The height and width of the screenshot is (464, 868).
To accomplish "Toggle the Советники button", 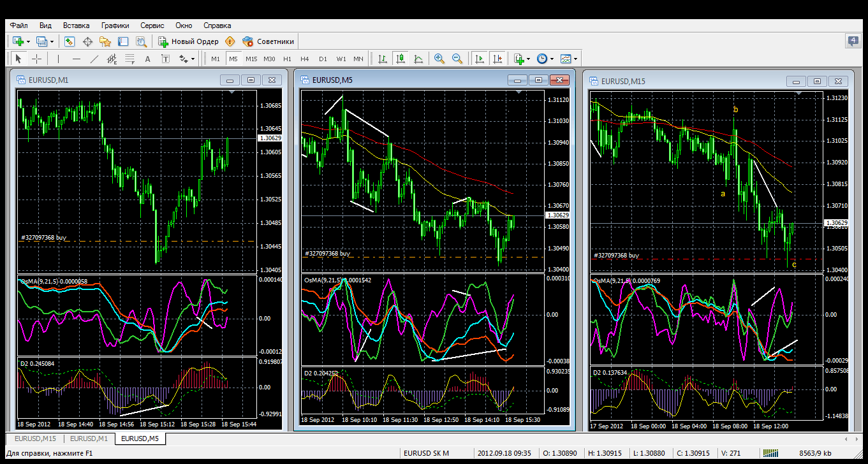I will (268, 41).
